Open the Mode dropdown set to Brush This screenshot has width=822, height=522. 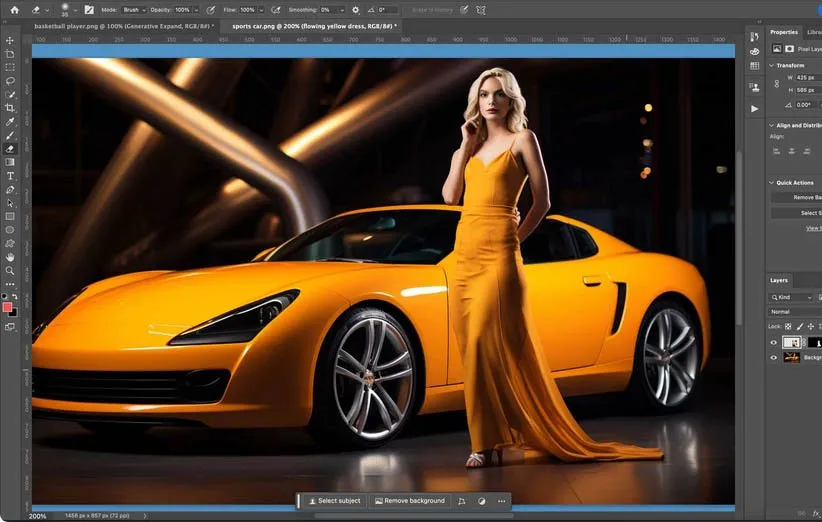tap(134, 10)
